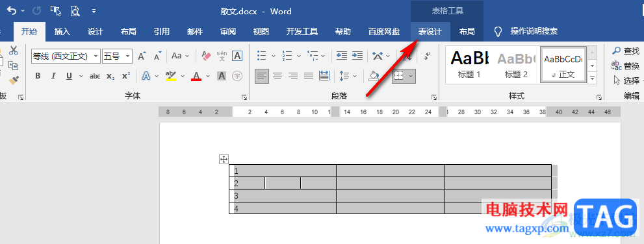Open the 表设计 table tools tab
This screenshot has width=644, height=244.
[x=430, y=32]
